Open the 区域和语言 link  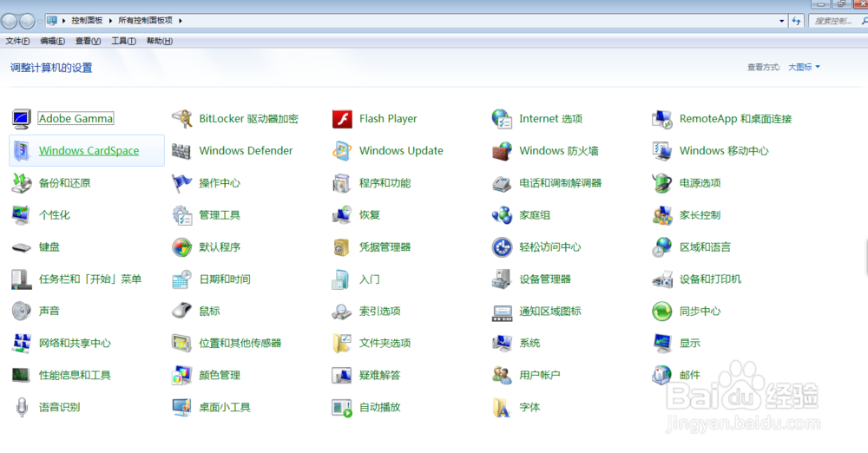705,247
